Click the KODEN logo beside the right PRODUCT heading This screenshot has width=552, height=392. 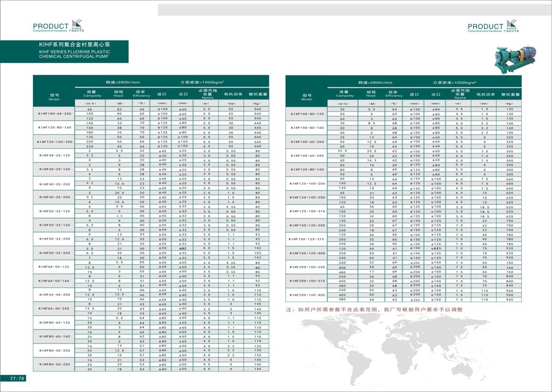tap(511, 25)
